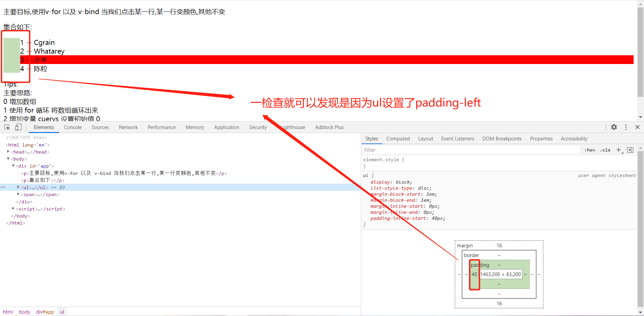Select the html lang="en" node
This screenshot has width=644, height=316.
(x=28, y=145)
